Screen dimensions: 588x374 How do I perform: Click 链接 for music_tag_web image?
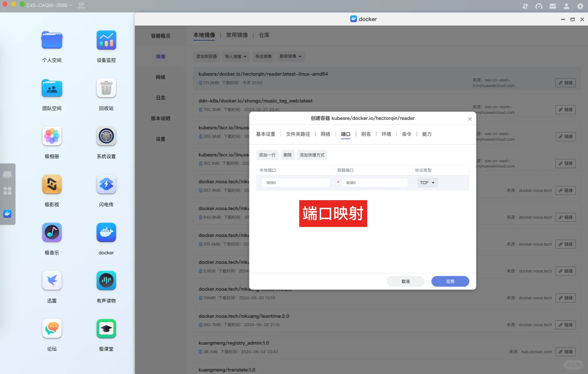tap(565, 110)
